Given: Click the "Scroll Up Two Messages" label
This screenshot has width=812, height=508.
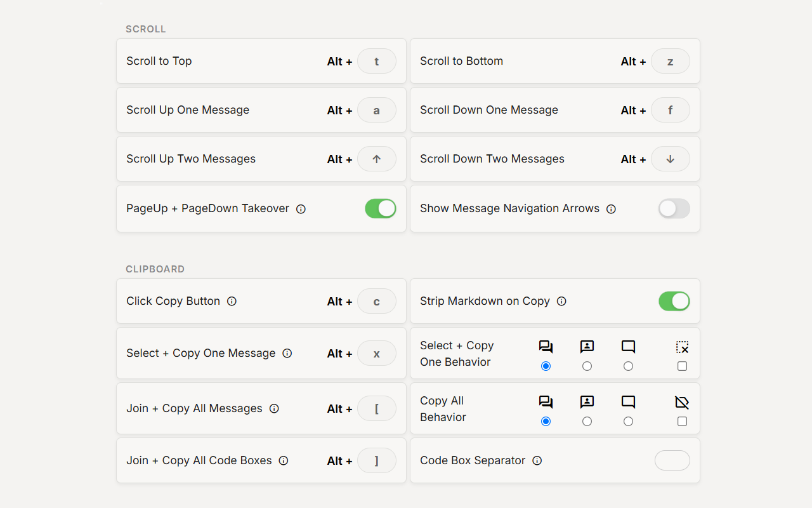Looking at the screenshot, I should (191, 159).
